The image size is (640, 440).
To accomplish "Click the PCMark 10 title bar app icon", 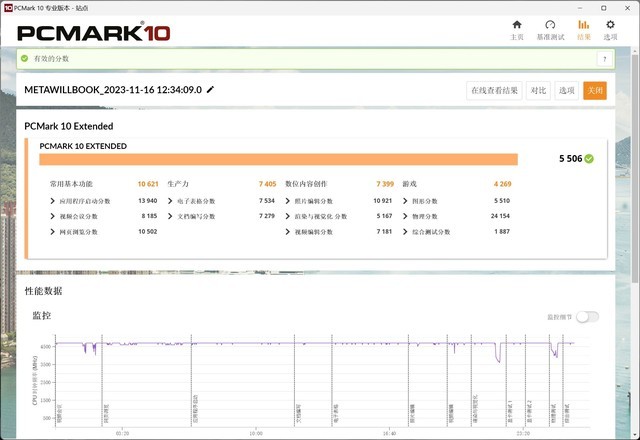I will click(x=8, y=8).
